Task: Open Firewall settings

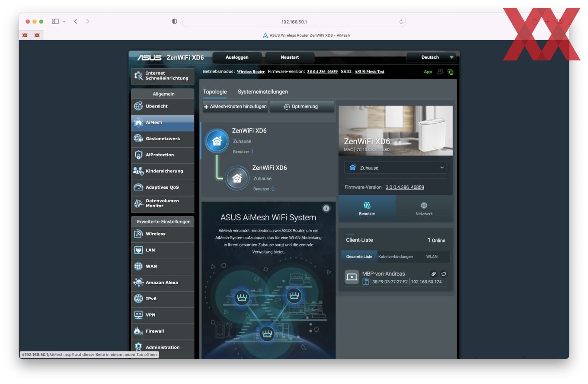Action: (163, 331)
